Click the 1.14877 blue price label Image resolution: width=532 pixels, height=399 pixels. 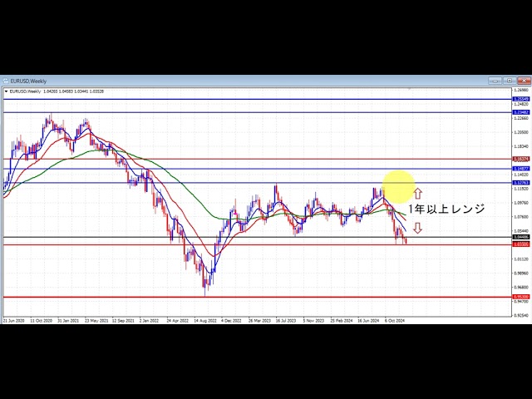pos(520,169)
